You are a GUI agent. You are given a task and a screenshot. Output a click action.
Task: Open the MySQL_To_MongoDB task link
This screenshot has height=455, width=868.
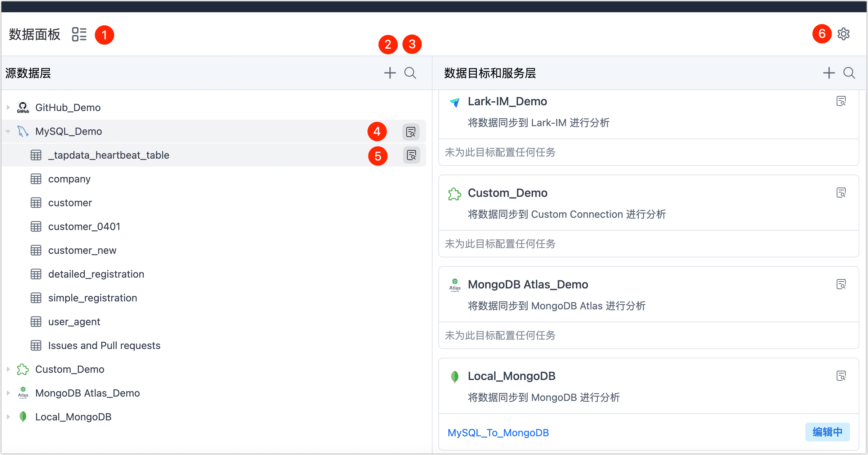pos(498,433)
